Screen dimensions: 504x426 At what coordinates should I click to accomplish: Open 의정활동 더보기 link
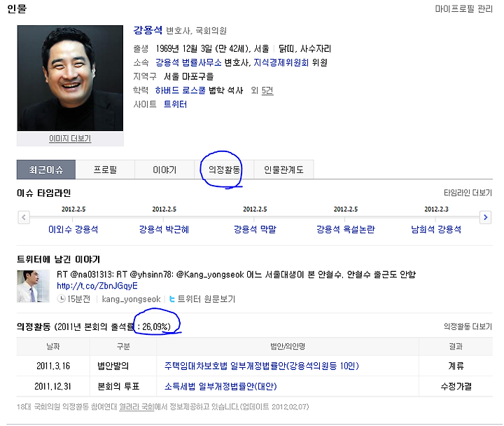468,327
